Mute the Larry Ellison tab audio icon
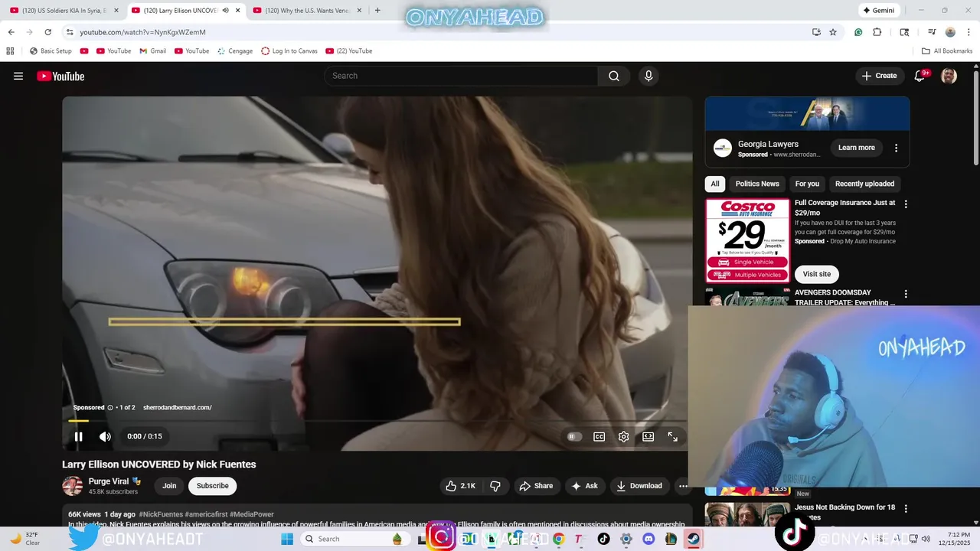 [x=225, y=11]
